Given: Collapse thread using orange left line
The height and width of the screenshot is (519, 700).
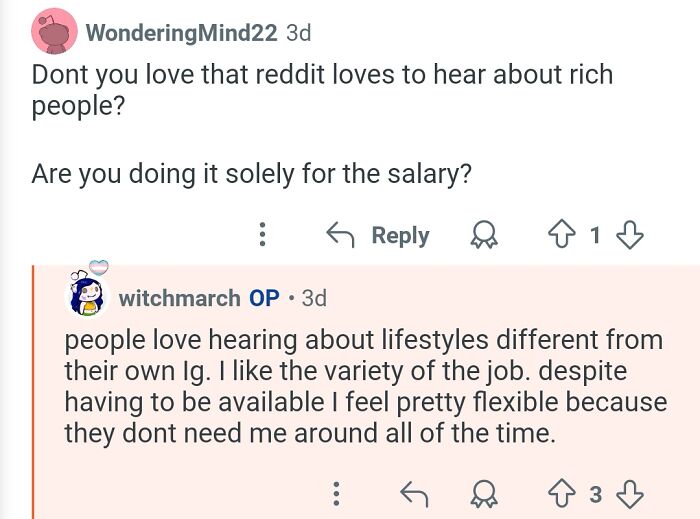Looking at the screenshot, I should pyautogui.click(x=34, y=390).
